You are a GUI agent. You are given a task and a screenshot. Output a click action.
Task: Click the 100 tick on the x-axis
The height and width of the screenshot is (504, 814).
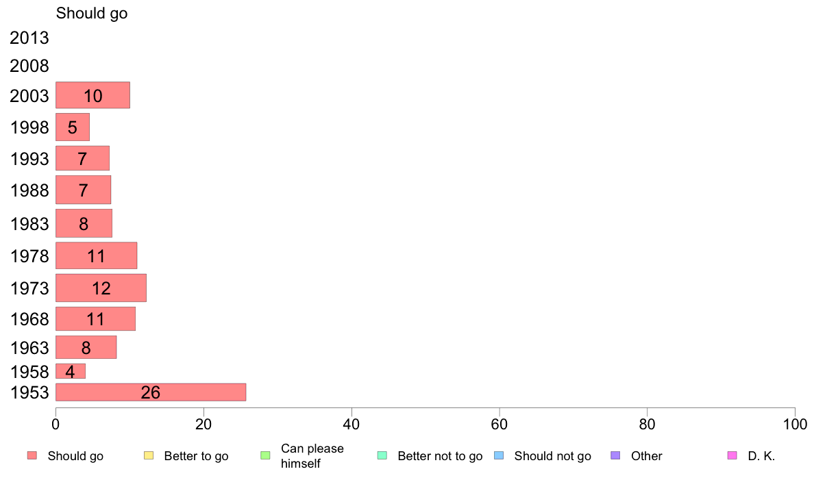point(795,424)
